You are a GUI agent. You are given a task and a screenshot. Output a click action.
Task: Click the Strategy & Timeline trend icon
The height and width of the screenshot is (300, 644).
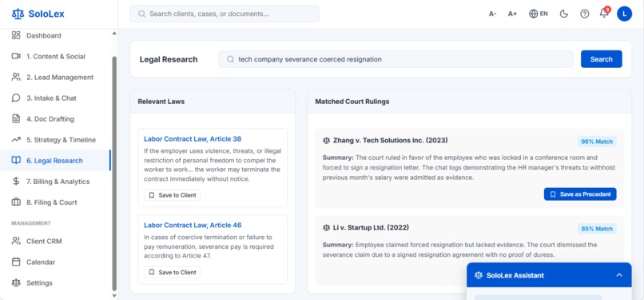coord(16,140)
